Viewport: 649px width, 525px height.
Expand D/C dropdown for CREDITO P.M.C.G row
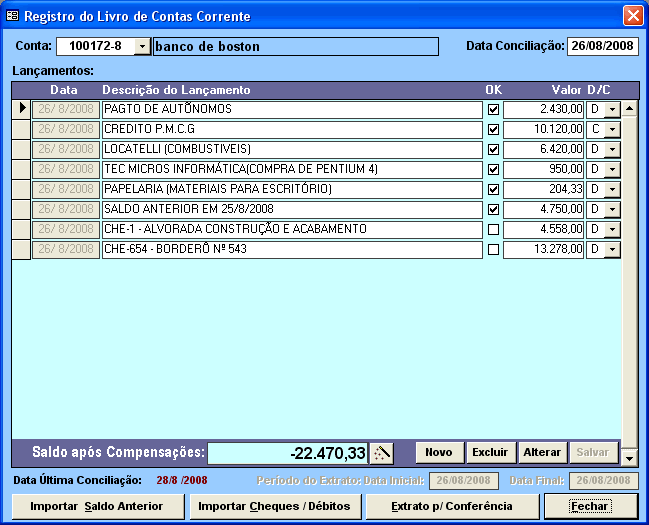(x=612, y=130)
